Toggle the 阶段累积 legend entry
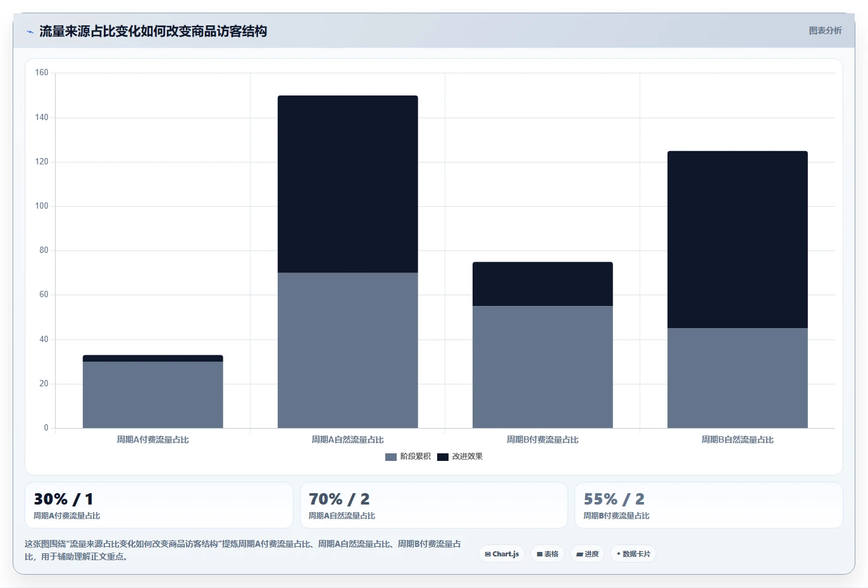 coord(408,456)
